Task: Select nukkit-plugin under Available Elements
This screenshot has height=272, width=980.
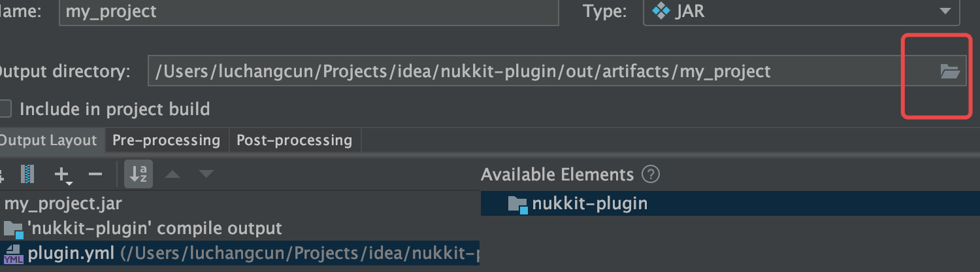Action: click(589, 203)
